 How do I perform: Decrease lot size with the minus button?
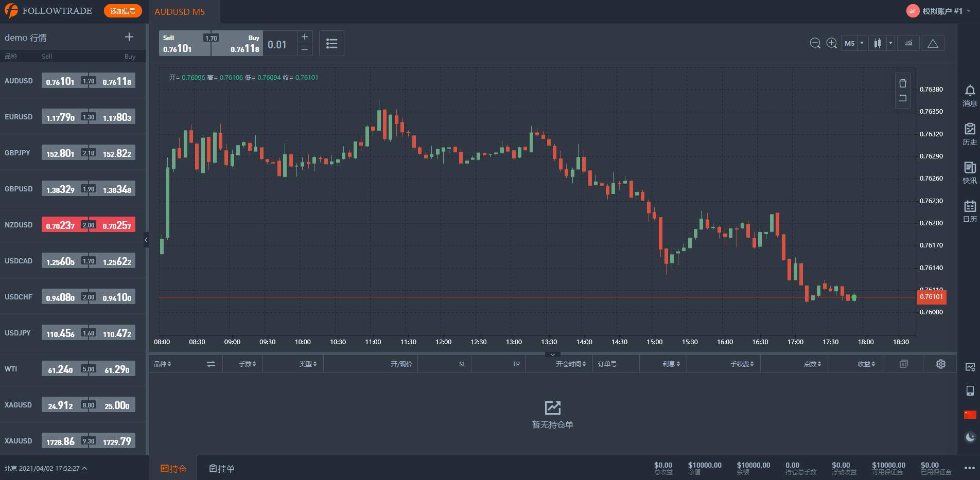[305, 49]
